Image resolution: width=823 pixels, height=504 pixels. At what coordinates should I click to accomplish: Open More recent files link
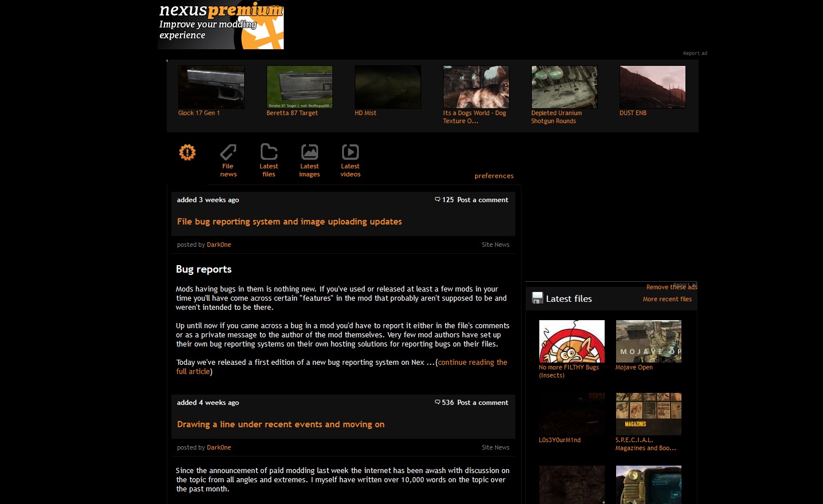pos(667,299)
